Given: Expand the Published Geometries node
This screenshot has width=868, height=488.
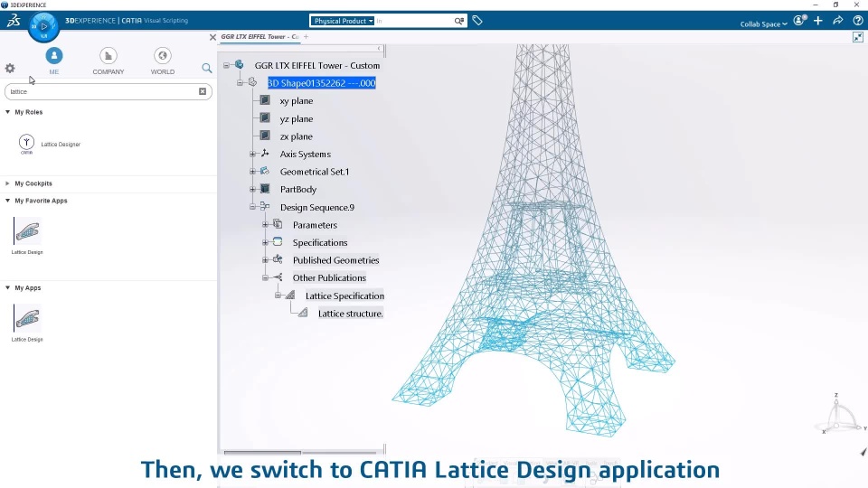Looking at the screenshot, I should pyautogui.click(x=265, y=260).
